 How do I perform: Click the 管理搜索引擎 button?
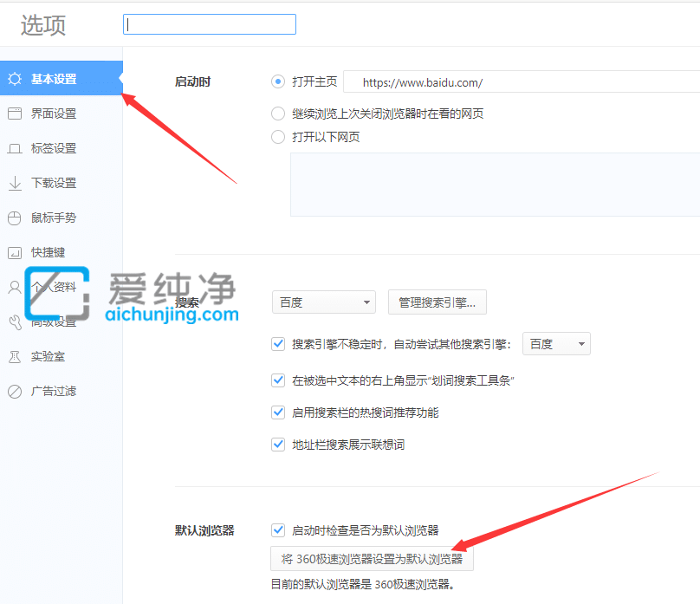(435, 302)
